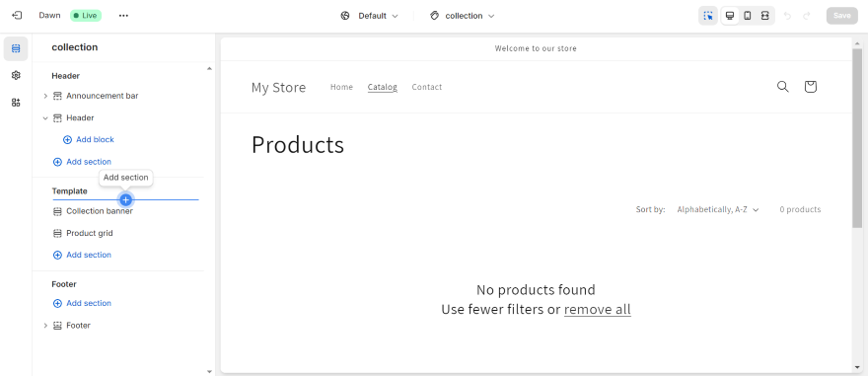Click the Dawn theme name
868x376 pixels.
[x=50, y=16]
